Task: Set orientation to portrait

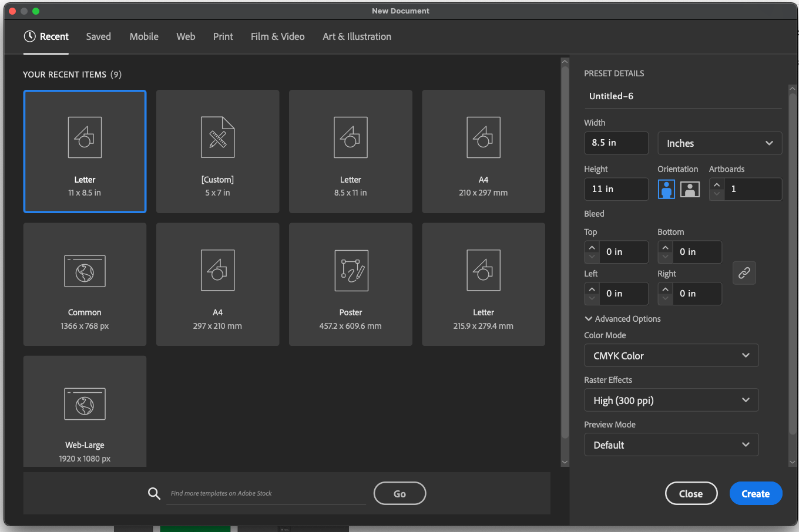Action: tap(666, 189)
